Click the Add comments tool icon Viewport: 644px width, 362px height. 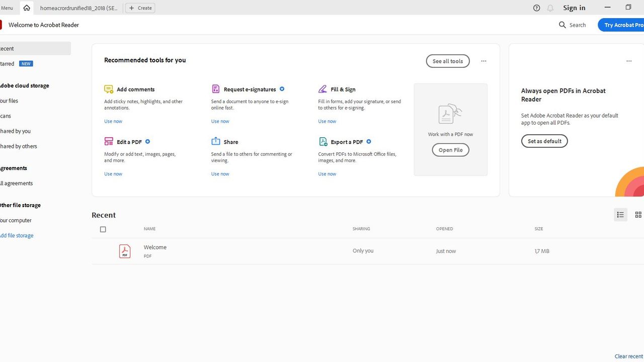pos(109,89)
